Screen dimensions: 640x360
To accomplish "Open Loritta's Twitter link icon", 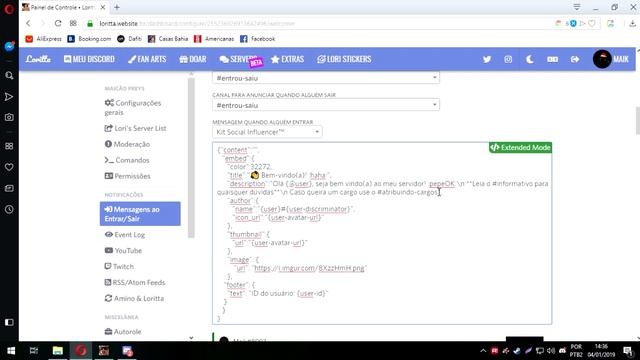I will tap(487, 59).
